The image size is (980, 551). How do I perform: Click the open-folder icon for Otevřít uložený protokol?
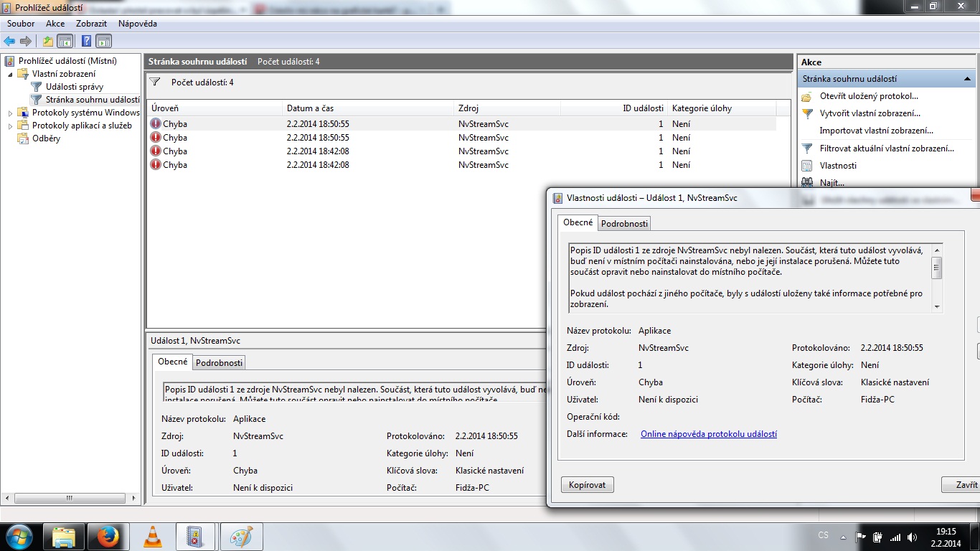(x=807, y=96)
